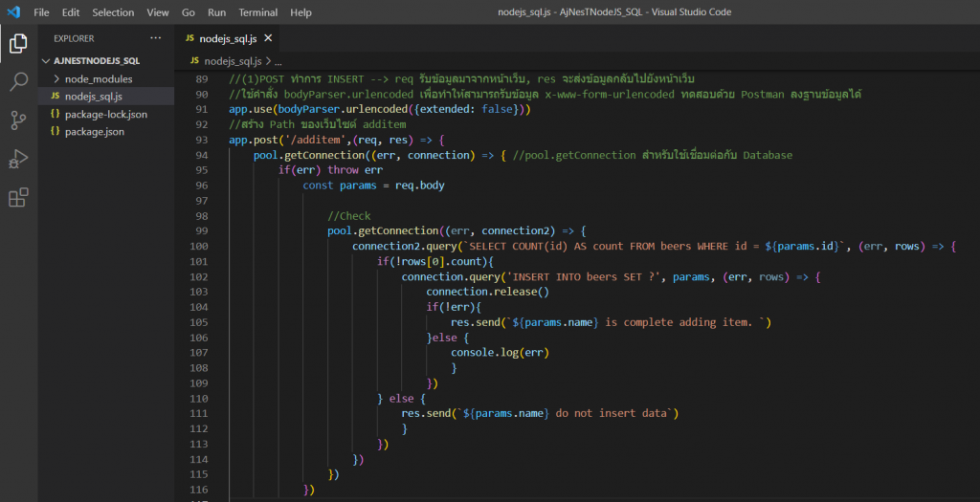980x502 pixels.
Task: Open the Source Control view
Action: (18, 120)
